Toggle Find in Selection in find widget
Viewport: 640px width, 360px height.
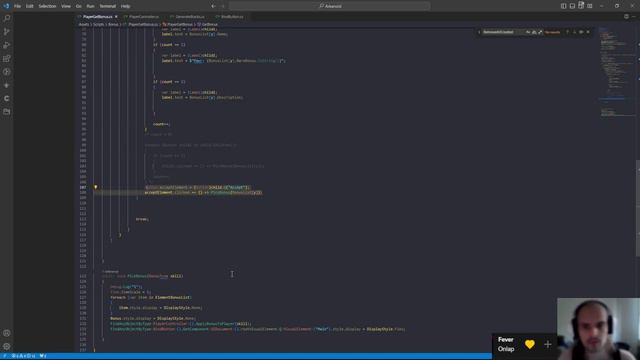pos(581,32)
